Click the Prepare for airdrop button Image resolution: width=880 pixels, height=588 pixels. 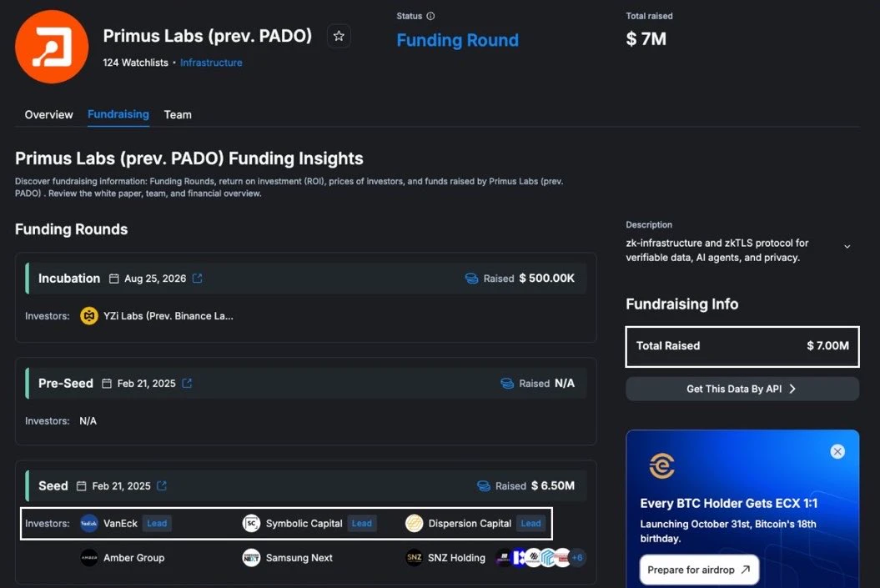(x=699, y=570)
